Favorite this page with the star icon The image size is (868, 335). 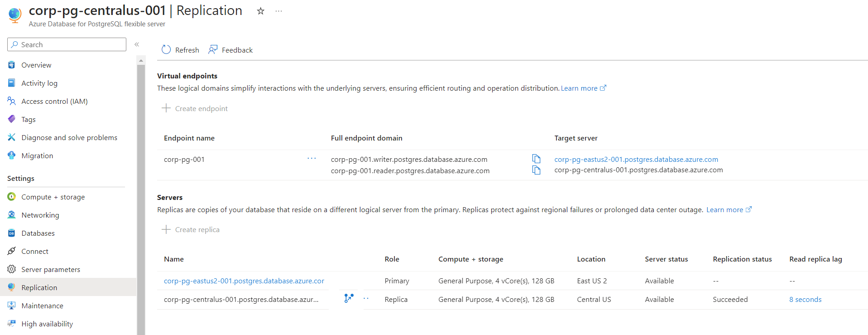tap(260, 11)
